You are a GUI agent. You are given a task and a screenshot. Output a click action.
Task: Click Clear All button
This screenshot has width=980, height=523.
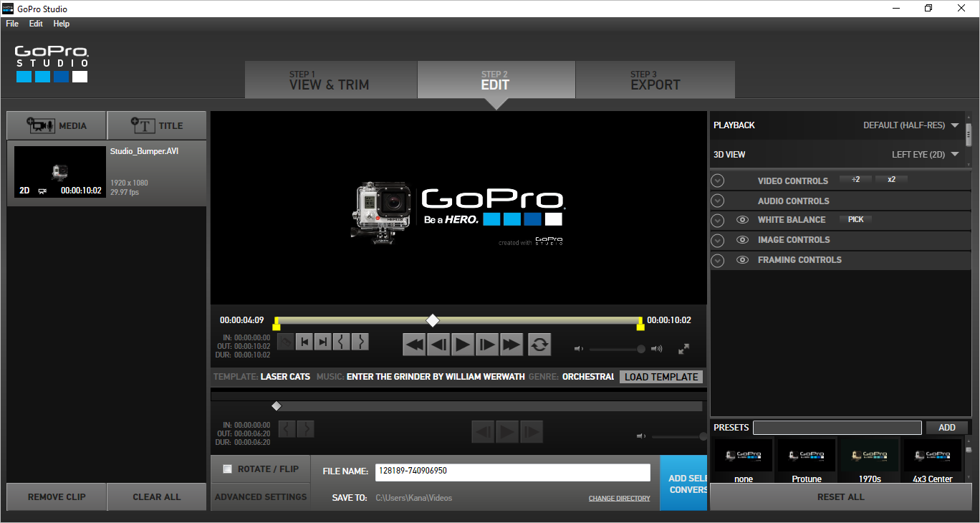tap(157, 497)
